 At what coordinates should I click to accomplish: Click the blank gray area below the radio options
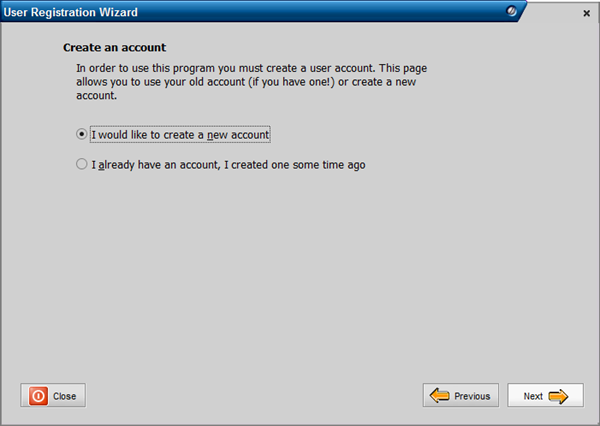(300, 270)
